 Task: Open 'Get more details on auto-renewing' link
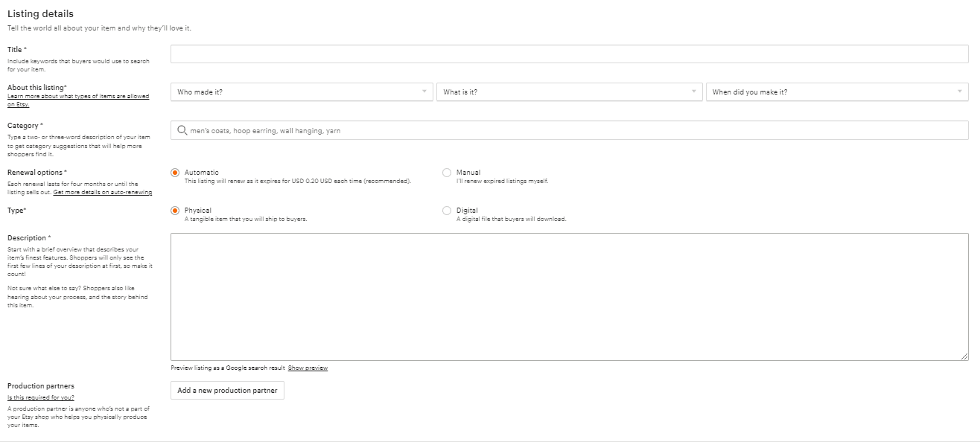coord(103,192)
